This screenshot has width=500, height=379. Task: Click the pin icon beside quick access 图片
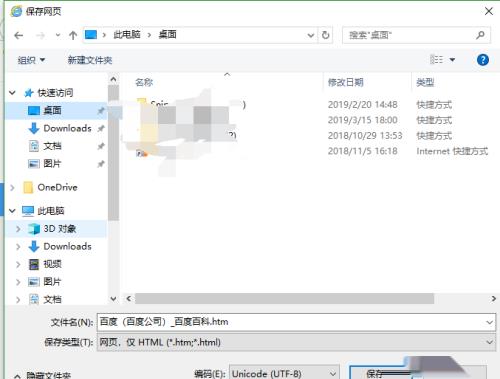101,164
